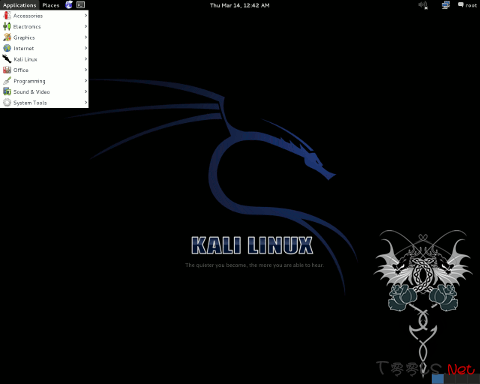This screenshot has height=384, width=480.
Task: Open the Accessories category icon
Action: click(7, 15)
